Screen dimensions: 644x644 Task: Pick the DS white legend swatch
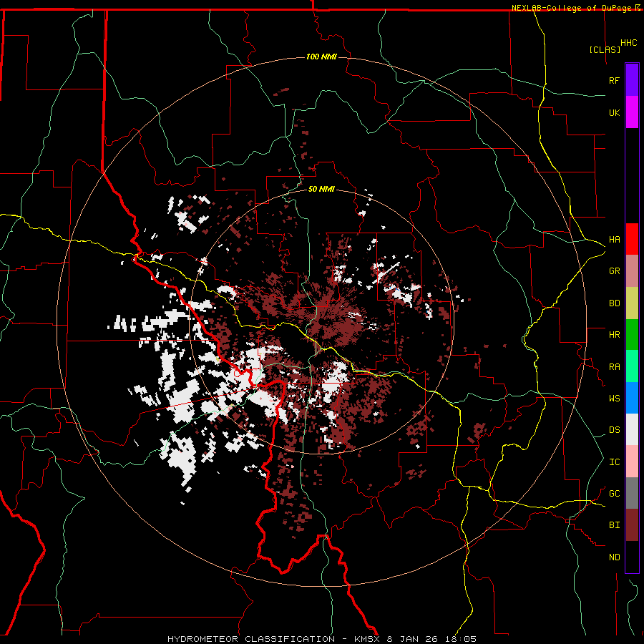point(632,429)
